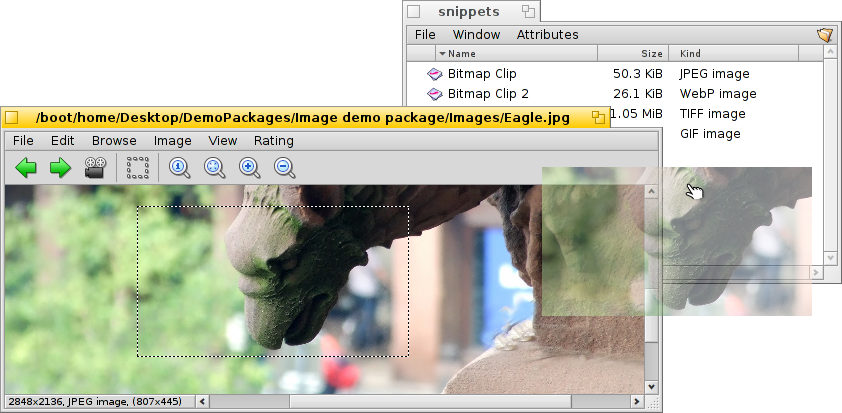Click the Kind column header

click(745, 54)
